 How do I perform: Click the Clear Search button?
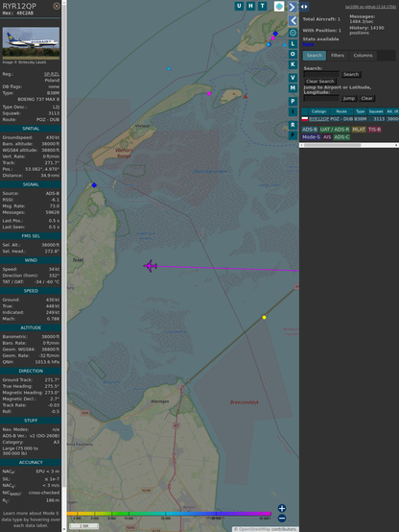pyautogui.click(x=320, y=82)
